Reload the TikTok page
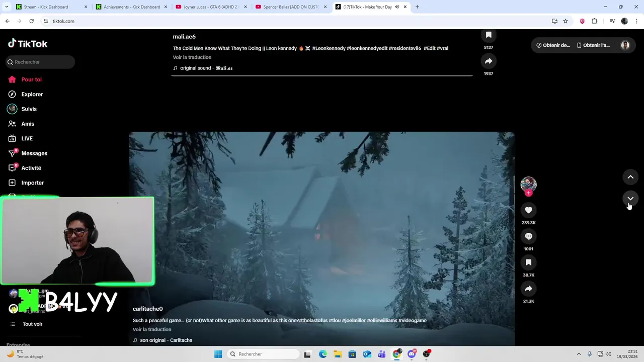The width and height of the screenshot is (644, 362). [x=31, y=21]
